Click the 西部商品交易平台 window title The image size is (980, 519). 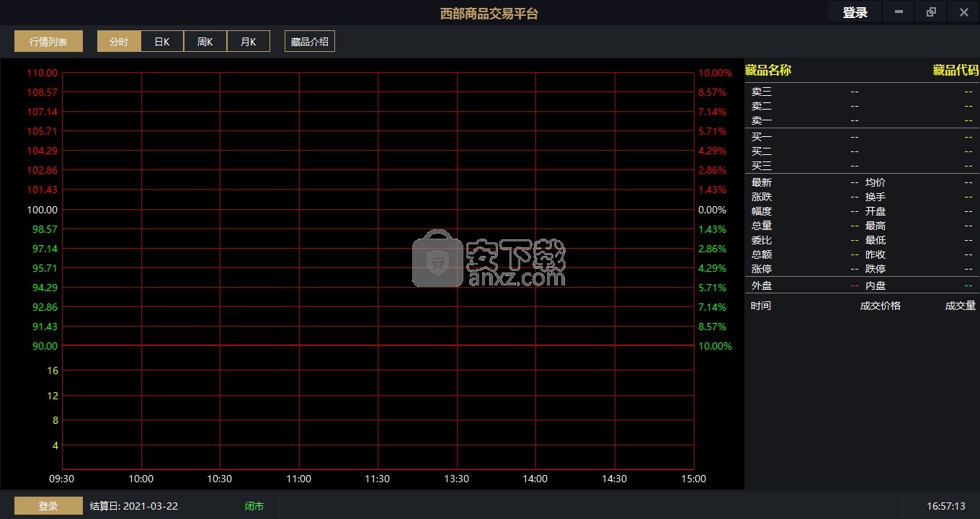click(x=489, y=13)
